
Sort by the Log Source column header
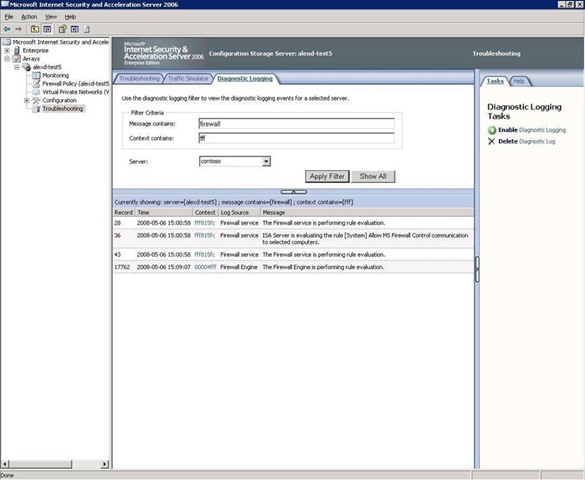coord(239,212)
